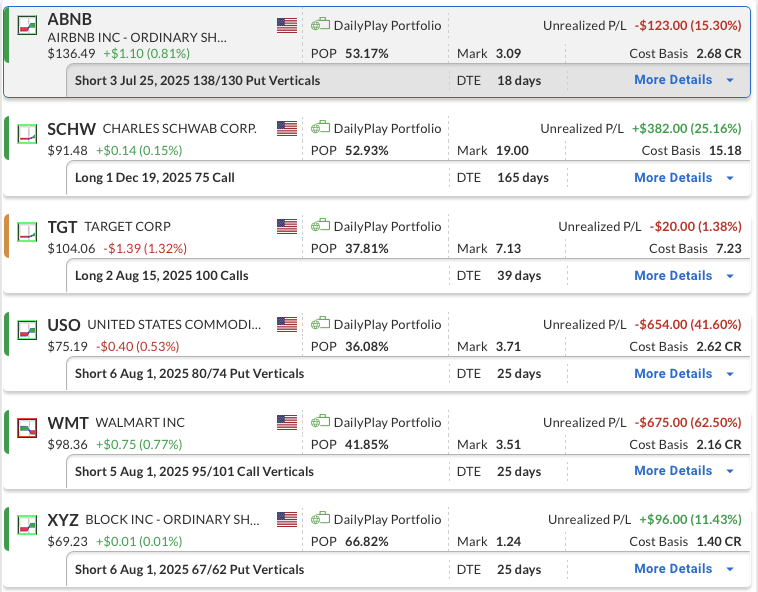This screenshot has height=592, width=758.
Task: Click 'Short 3 Jul 25, 2025 138/130 Put Verticals'
Action: coord(197,81)
